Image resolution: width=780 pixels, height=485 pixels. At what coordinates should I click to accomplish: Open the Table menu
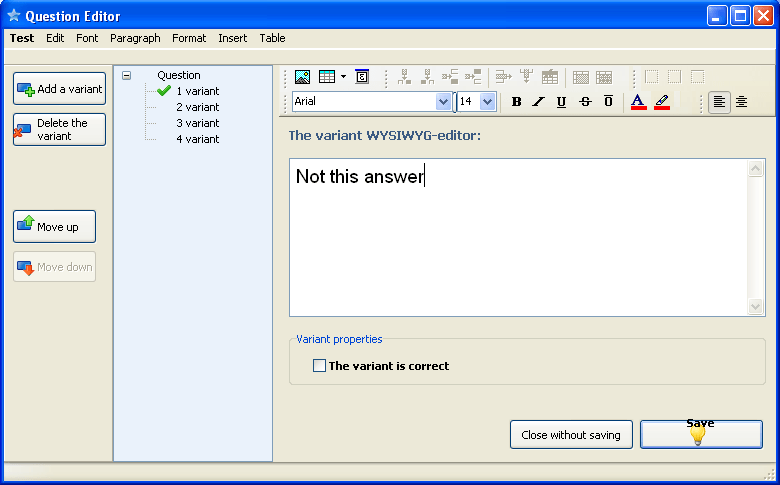click(272, 38)
